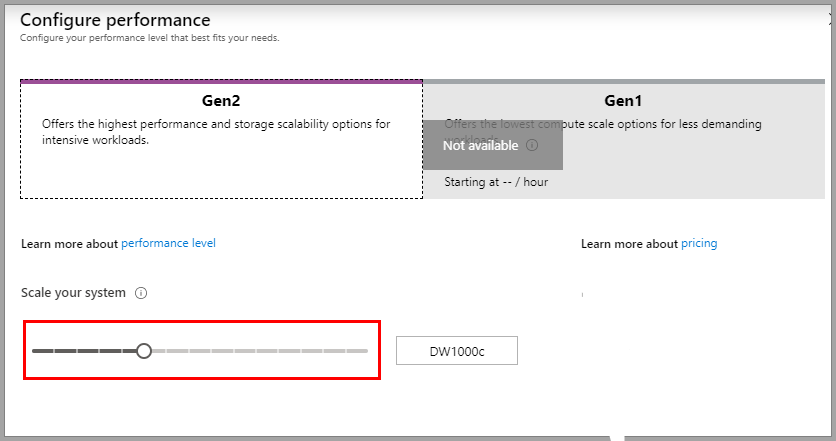
Task: Click the Not available overlay label
Action: (x=480, y=145)
